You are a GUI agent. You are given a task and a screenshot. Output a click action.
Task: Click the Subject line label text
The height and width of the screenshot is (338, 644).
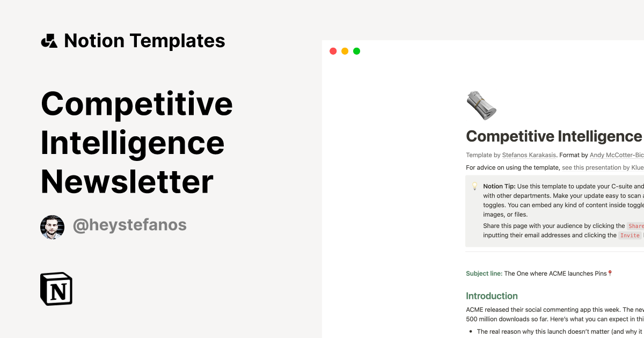pos(483,273)
